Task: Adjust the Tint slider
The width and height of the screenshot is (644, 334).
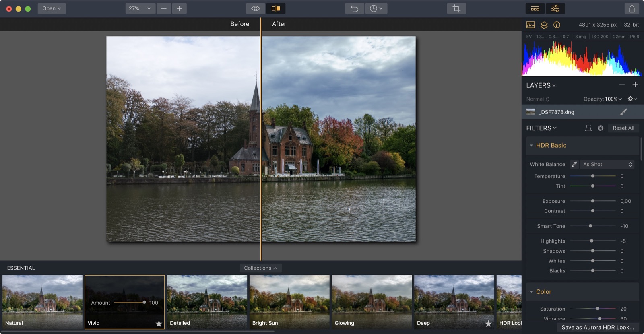Action: [x=593, y=186]
